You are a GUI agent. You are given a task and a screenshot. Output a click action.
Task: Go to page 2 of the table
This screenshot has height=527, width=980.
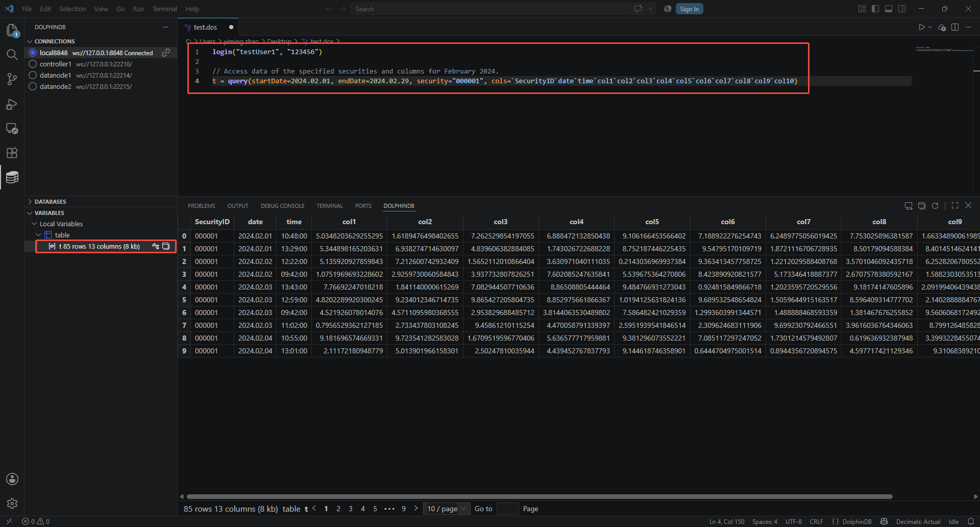click(x=338, y=509)
